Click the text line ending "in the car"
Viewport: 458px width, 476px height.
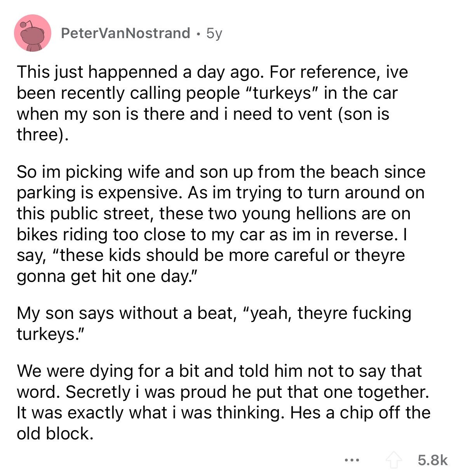207,93
